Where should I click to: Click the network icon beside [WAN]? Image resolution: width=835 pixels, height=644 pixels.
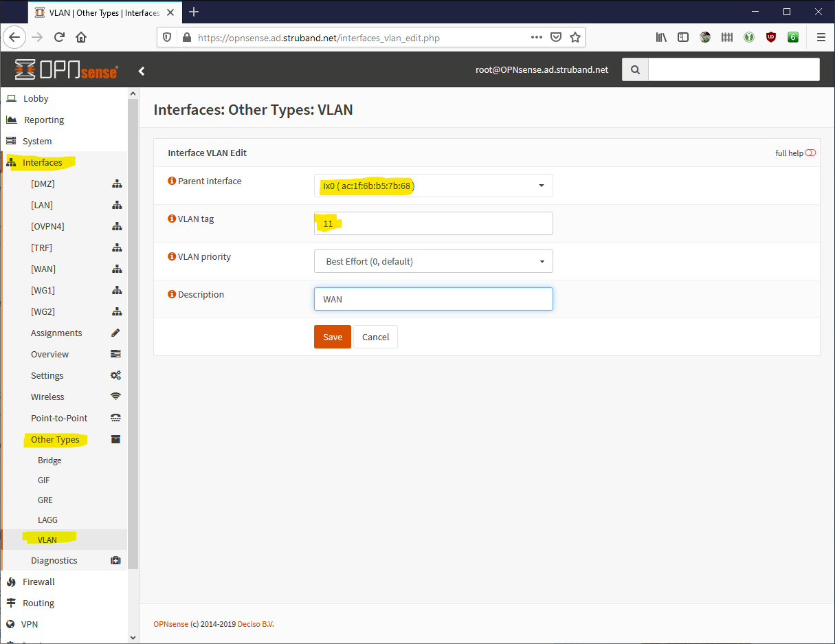(117, 269)
